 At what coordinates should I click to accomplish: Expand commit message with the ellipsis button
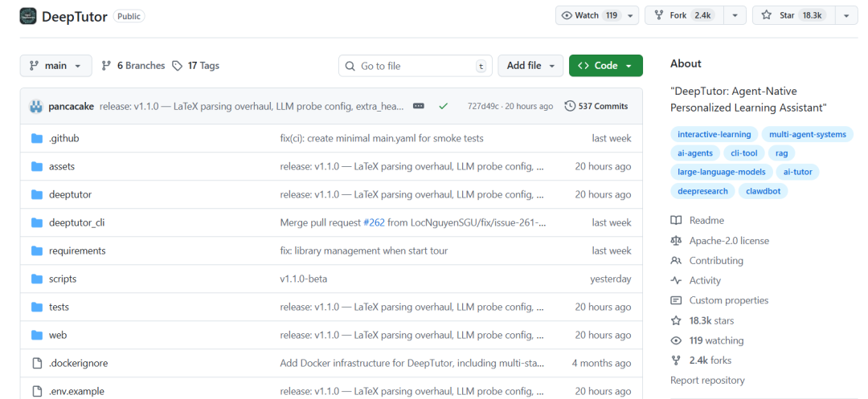click(x=419, y=106)
